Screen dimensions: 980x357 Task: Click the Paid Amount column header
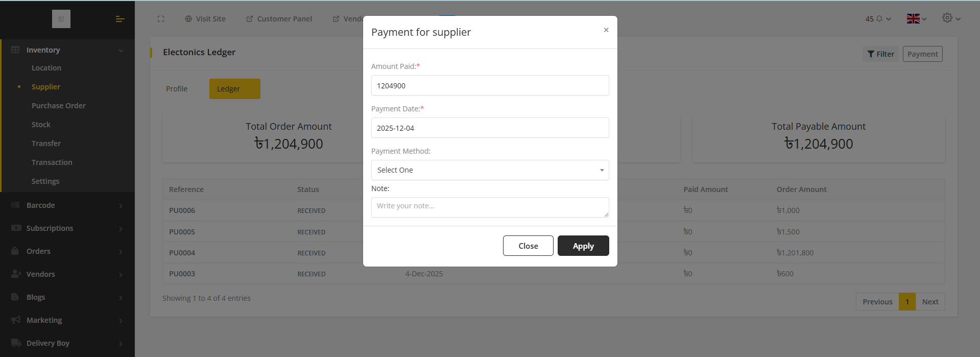(706, 189)
